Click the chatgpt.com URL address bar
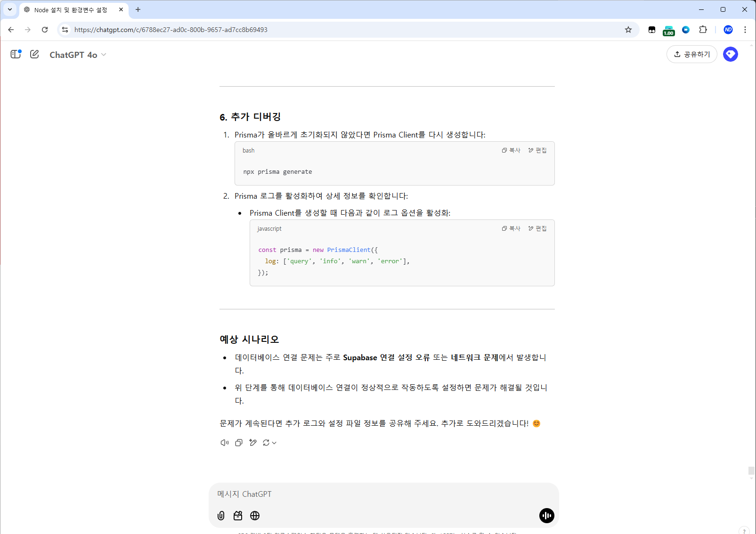Screen dimensions: 756x534 coord(347,30)
